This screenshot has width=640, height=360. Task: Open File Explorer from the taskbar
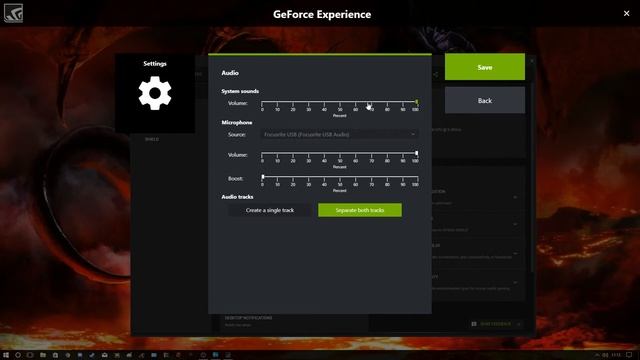click(43, 355)
